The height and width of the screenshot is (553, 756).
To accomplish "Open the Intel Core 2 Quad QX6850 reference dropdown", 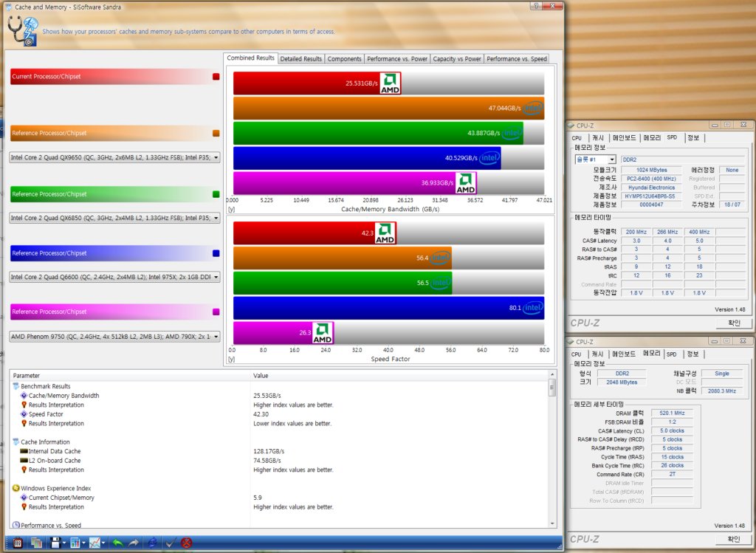I will coord(114,218).
